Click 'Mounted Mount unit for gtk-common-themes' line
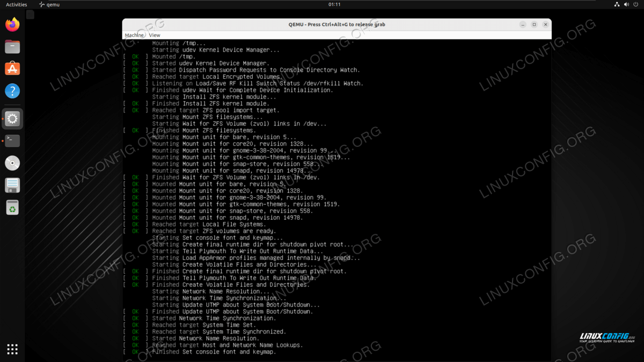The height and width of the screenshot is (362, 644). tap(246, 204)
